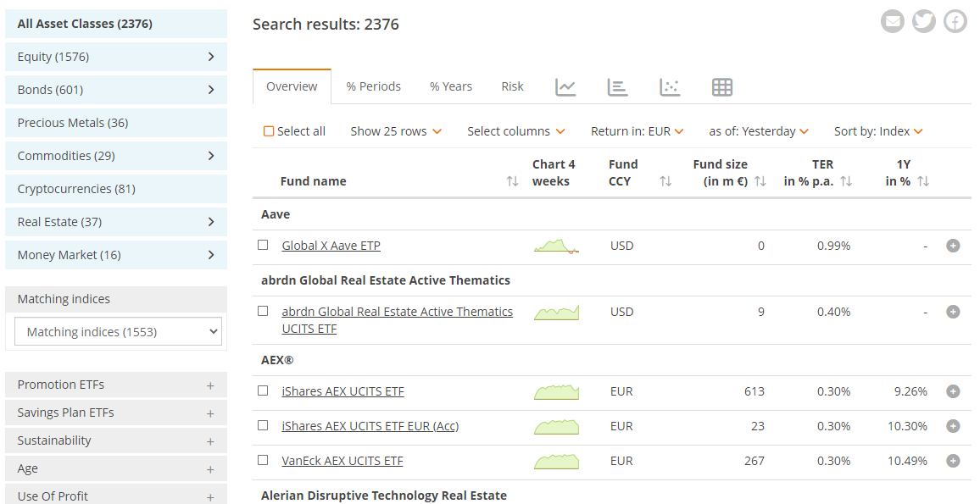Viewport: 980px width, 504px height.
Task: Expand the Promotion ETFs filter
Action: 116,385
